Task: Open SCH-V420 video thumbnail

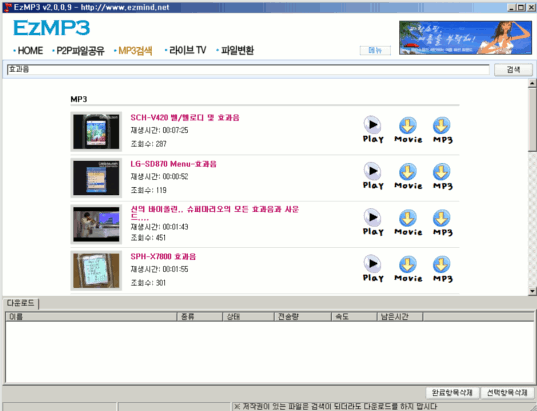Action: 96,132
